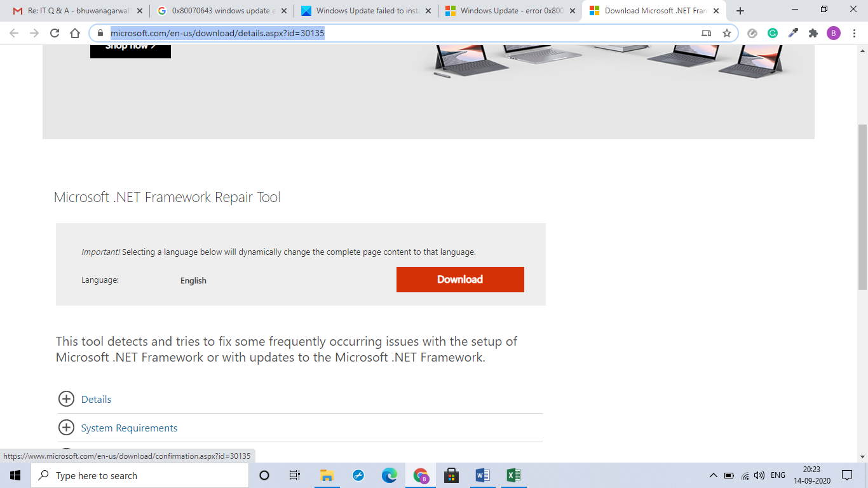Screen dimensions: 868x488
Task: Open Chrome profile icon labeled B
Action: pos(833,32)
